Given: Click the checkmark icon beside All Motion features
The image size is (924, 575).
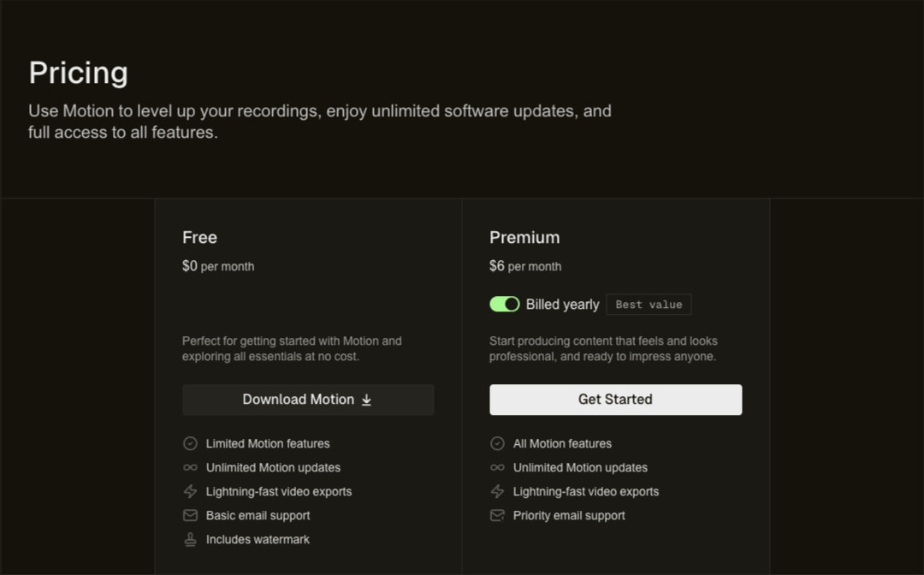Looking at the screenshot, I should pyautogui.click(x=497, y=443).
